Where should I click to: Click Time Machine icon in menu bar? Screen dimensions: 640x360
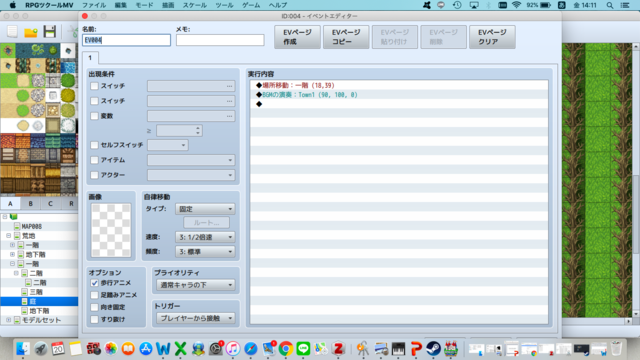pos(457,5)
